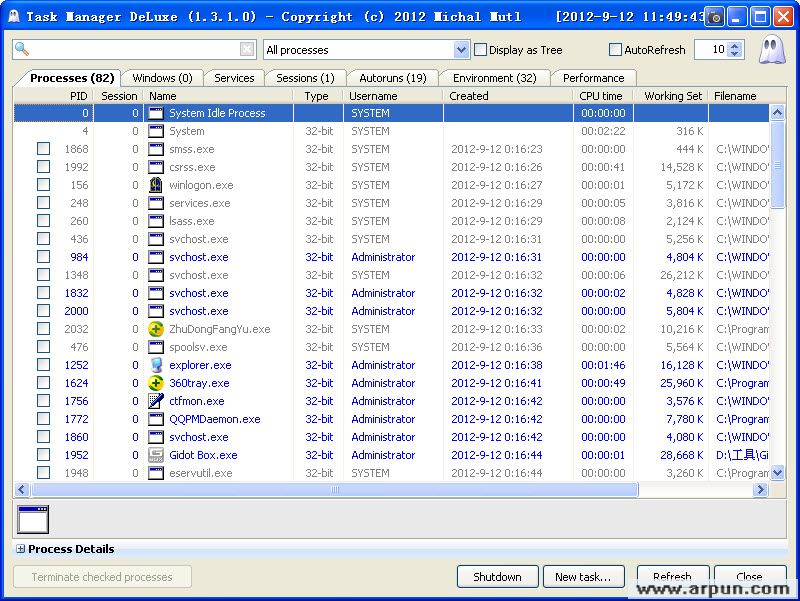Click New task button
800x601 pixels.
[x=584, y=576]
